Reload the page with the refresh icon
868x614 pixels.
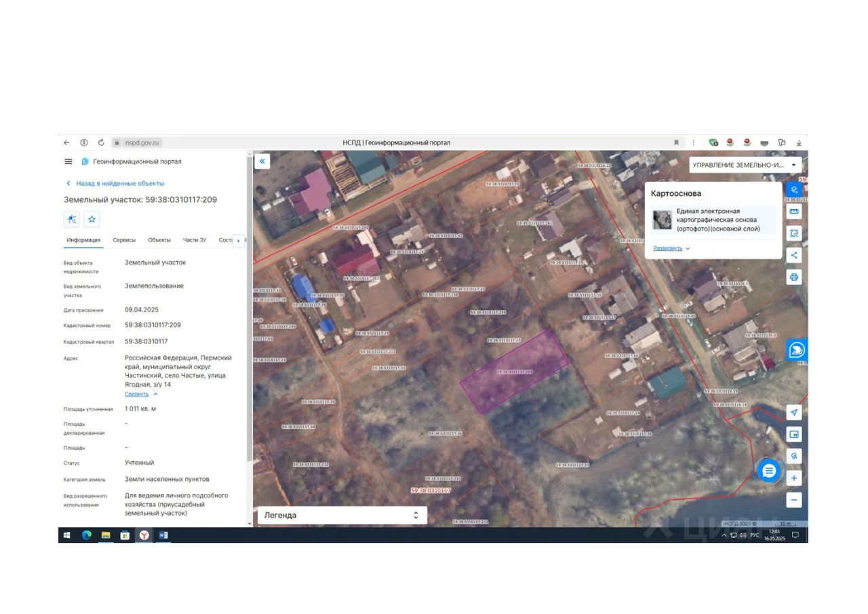click(101, 142)
